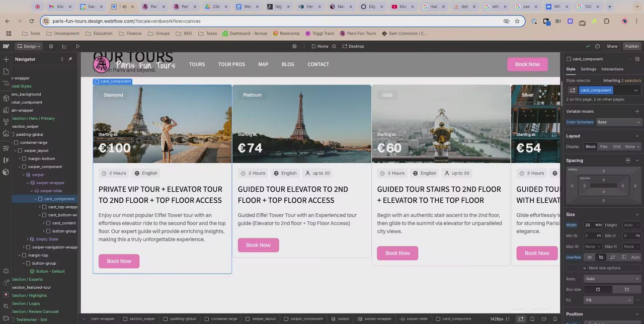Open the Fit more options dots
This screenshot has height=324, width=644.
point(637,300)
